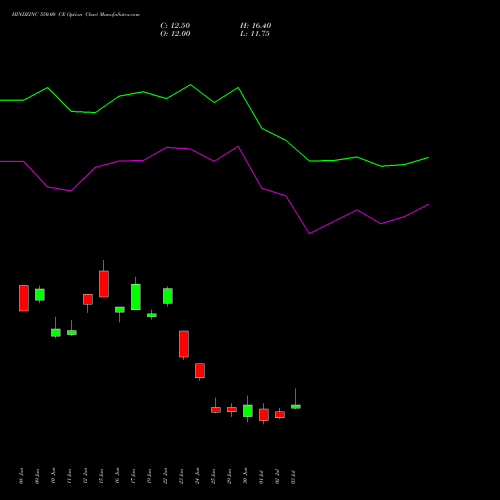
Task: Click the close value C: 12.50
Action: pyautogui.click(x=175, y=26)
